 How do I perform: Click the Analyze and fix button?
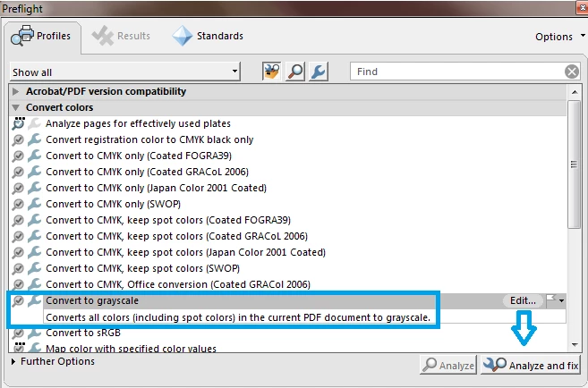[531, 365]
